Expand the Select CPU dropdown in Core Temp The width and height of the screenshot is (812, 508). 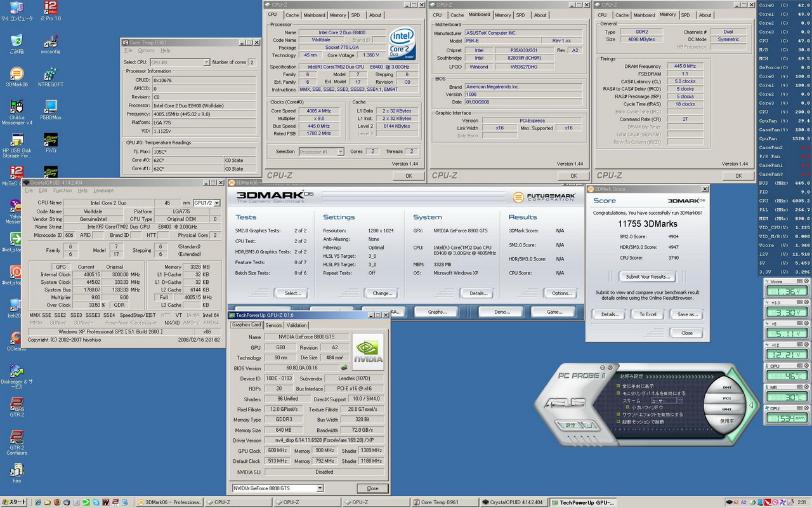[206, 62]
